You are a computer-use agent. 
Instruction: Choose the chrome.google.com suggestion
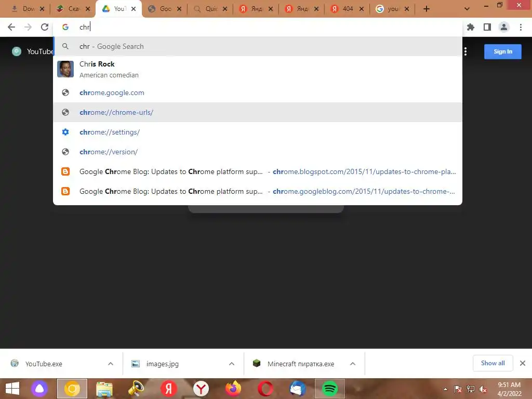pos(258,92)
